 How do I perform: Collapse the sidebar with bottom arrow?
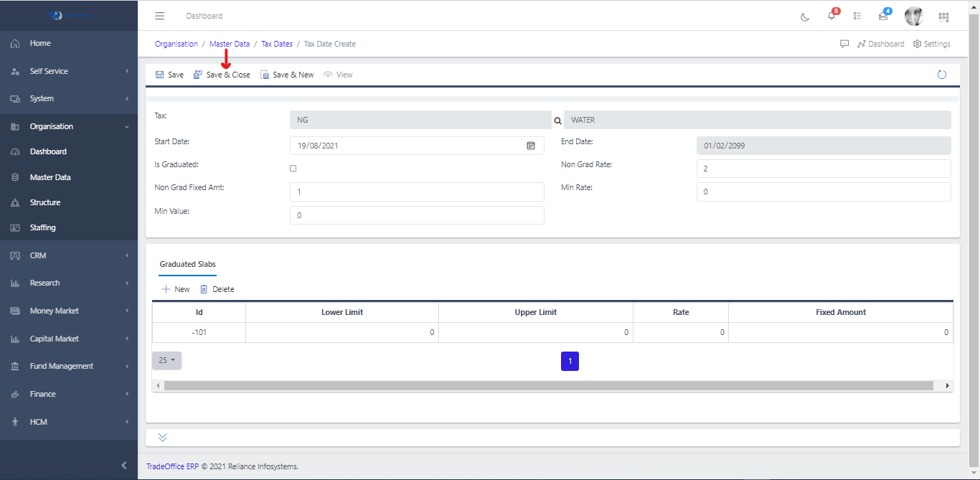[x=124, y=466]
